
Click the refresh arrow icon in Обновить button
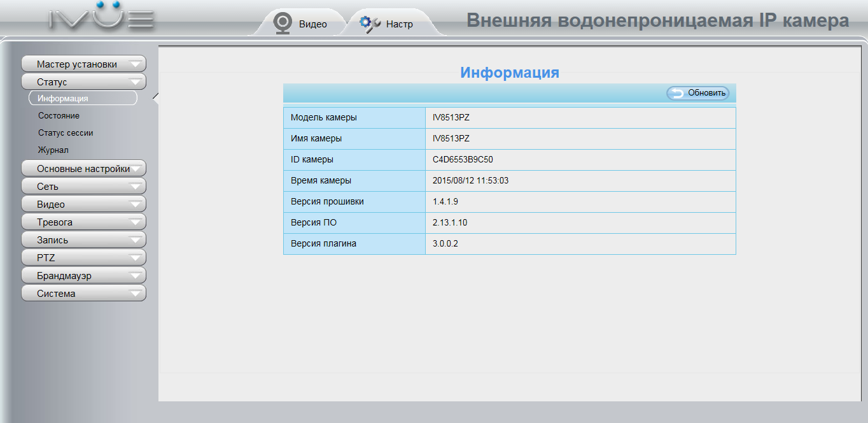[x=676, y=93]
